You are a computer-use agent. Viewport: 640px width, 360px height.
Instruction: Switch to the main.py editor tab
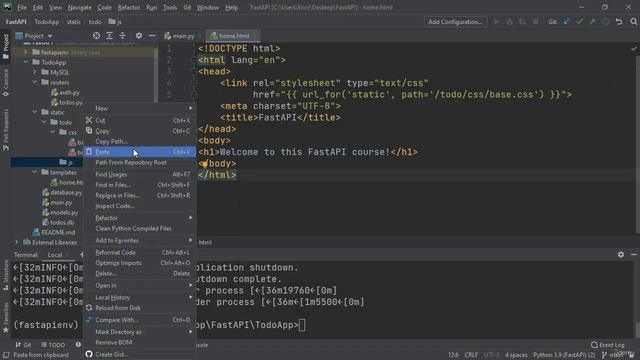point(182,36)
